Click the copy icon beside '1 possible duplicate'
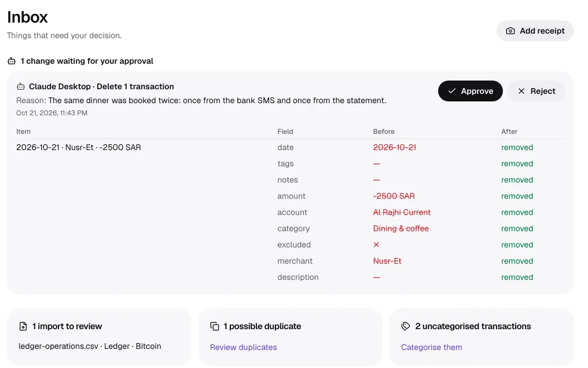The width and height of the screenshot is (588, 368). click(215, 326)
